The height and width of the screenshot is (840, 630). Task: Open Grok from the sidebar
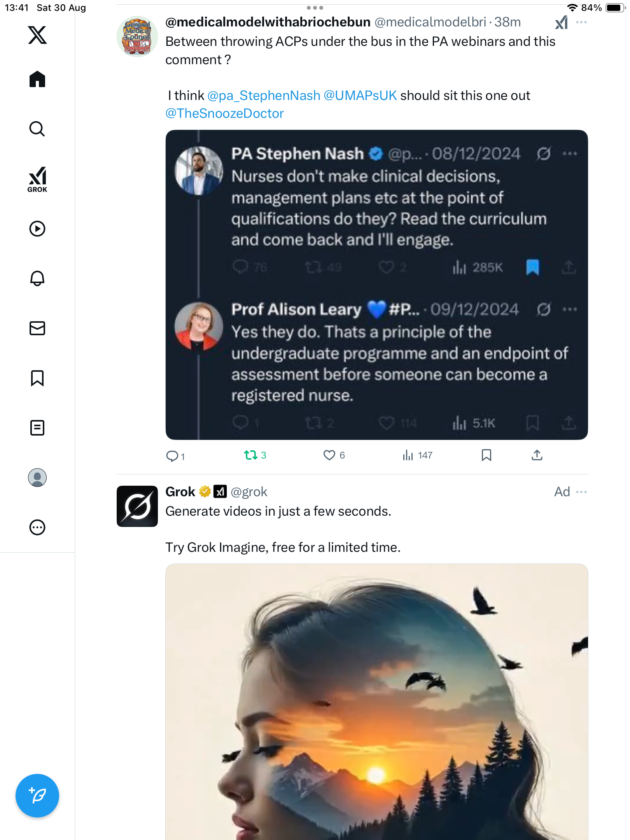point(37,179)
